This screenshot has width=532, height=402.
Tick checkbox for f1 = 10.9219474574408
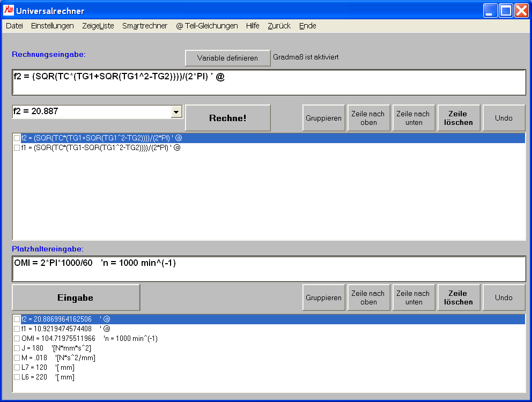(17, 329)
